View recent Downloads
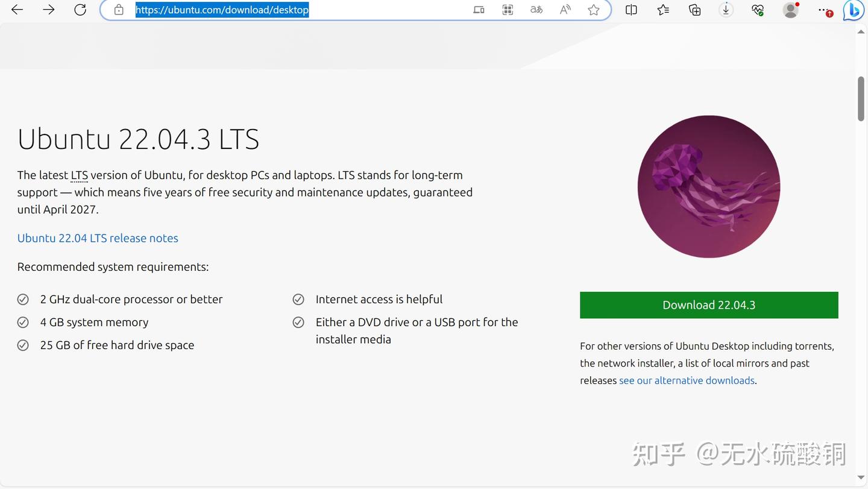This screenshot has width=868, height=489. (726, 10)
